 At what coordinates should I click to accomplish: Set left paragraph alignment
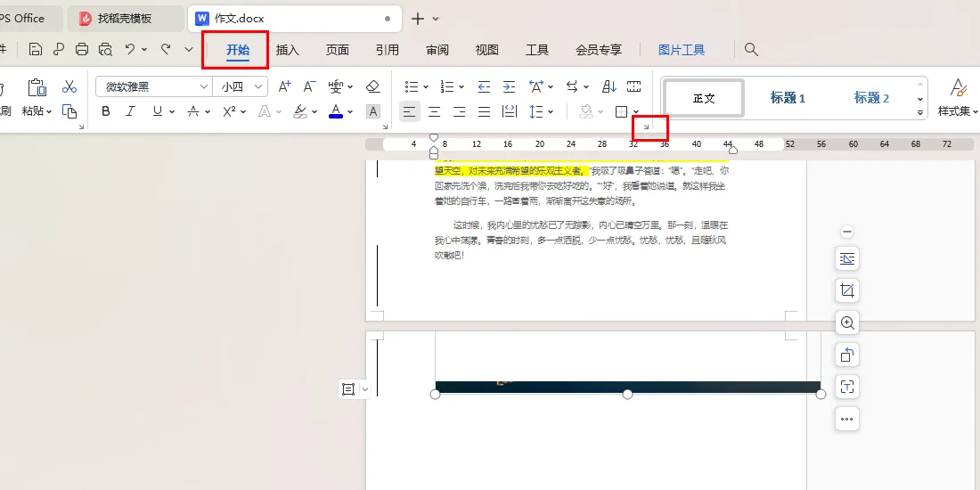click(410, 112)
